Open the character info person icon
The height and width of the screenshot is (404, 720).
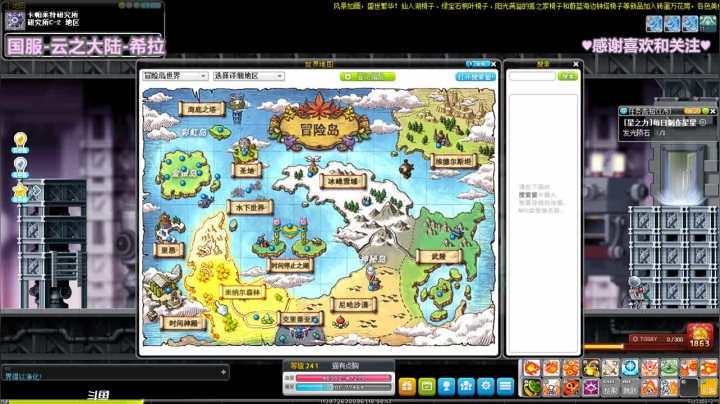pyautogui.click(x=446, y=386)
